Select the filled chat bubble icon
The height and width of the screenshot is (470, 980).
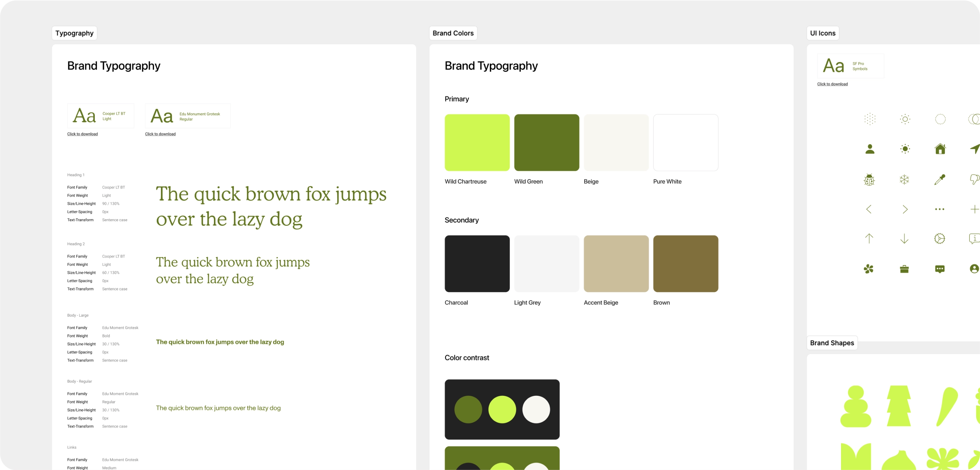coord(940,269)
